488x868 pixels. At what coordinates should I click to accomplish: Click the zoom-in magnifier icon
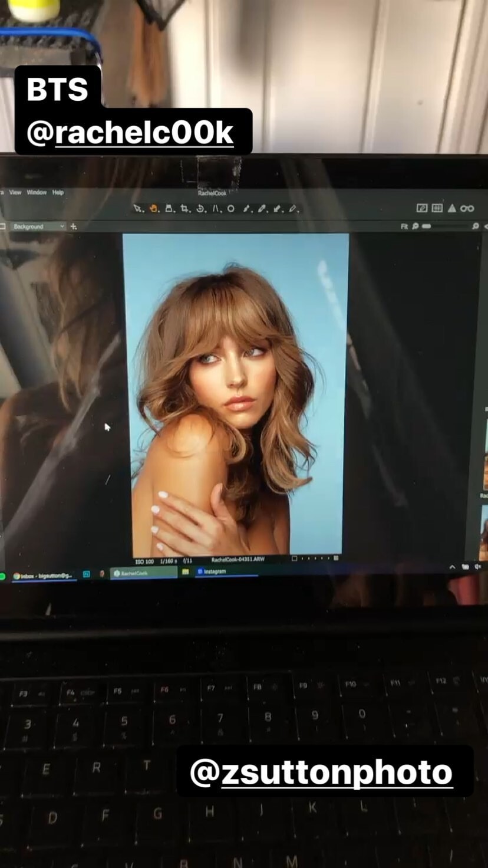coord(475,226)
